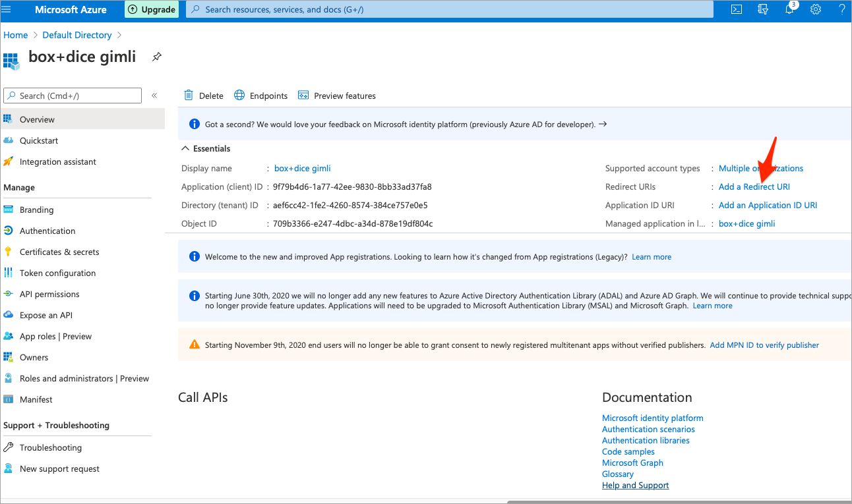Click Learn more in the ADAL deprecation banner
This screenshot has width=852, height=504.
pos(712,306)
